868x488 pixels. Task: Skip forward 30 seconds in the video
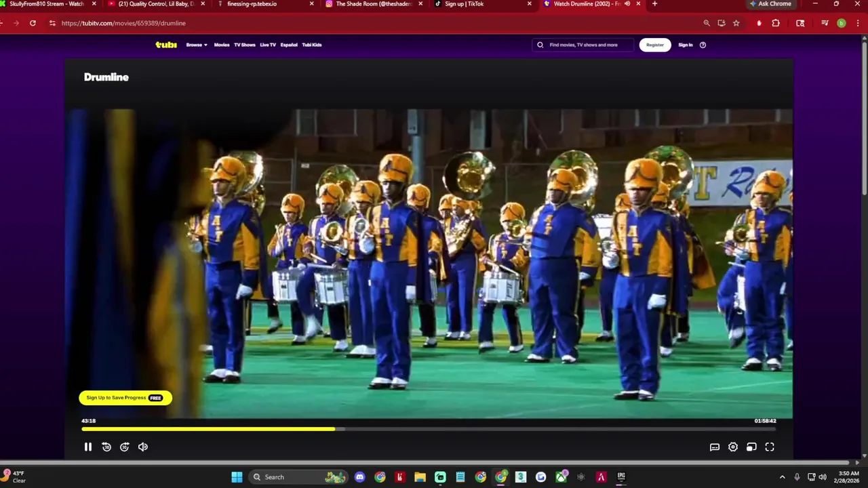(x=125, y=447)
